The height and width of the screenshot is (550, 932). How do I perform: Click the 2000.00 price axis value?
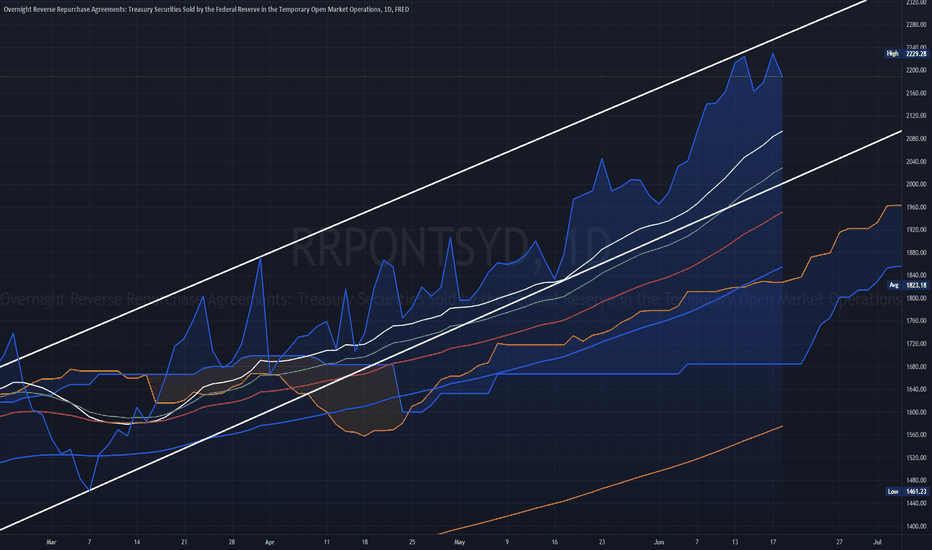click(x=916, y=184)
